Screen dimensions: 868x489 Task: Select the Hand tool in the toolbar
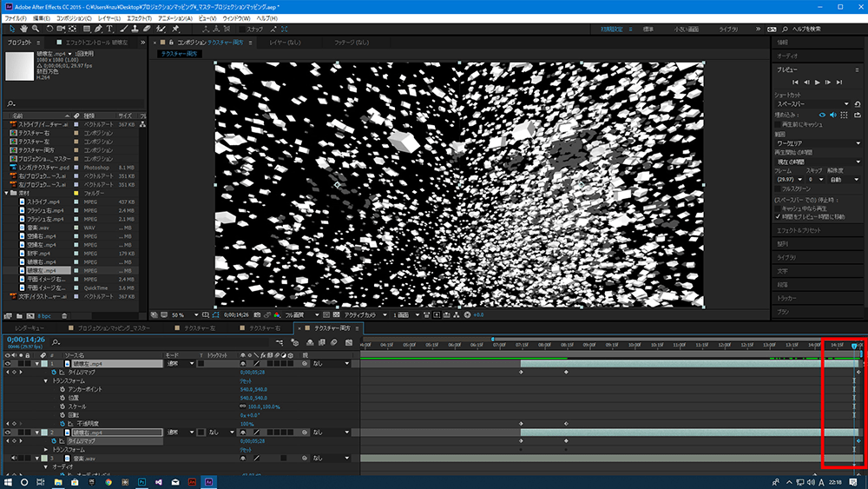tap(23, 29)
